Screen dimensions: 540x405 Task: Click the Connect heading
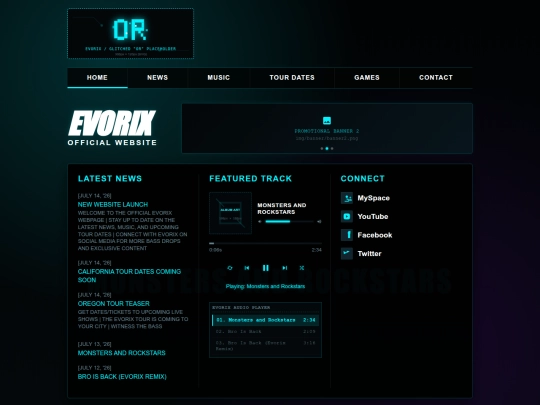pyautogui.click(x=363, y=178)
